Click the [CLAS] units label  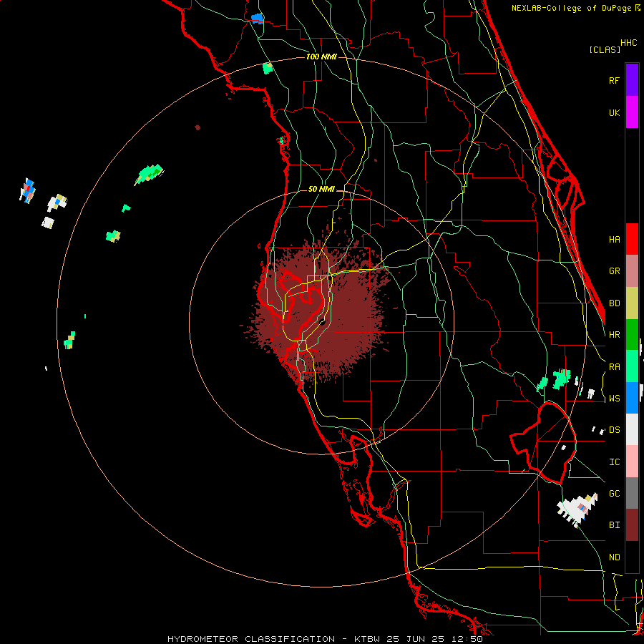(x=604, y=50)
